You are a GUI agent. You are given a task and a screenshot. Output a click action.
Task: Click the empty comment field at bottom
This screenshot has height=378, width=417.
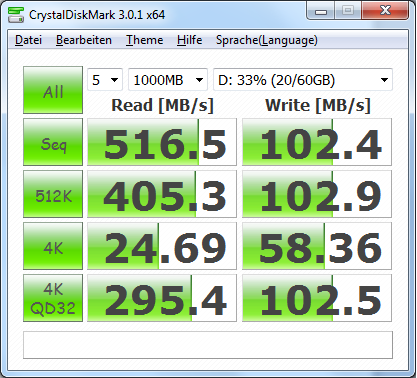pos(208,345)
